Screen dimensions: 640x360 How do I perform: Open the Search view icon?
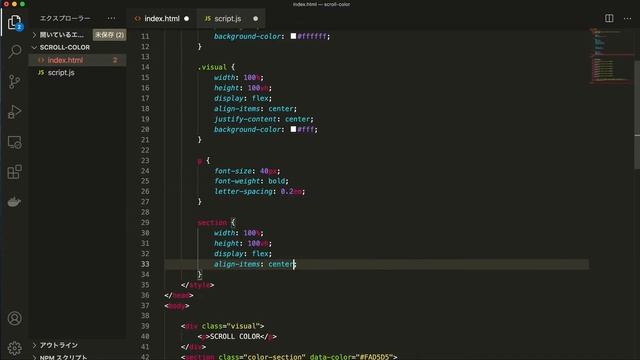coord(15,51)
